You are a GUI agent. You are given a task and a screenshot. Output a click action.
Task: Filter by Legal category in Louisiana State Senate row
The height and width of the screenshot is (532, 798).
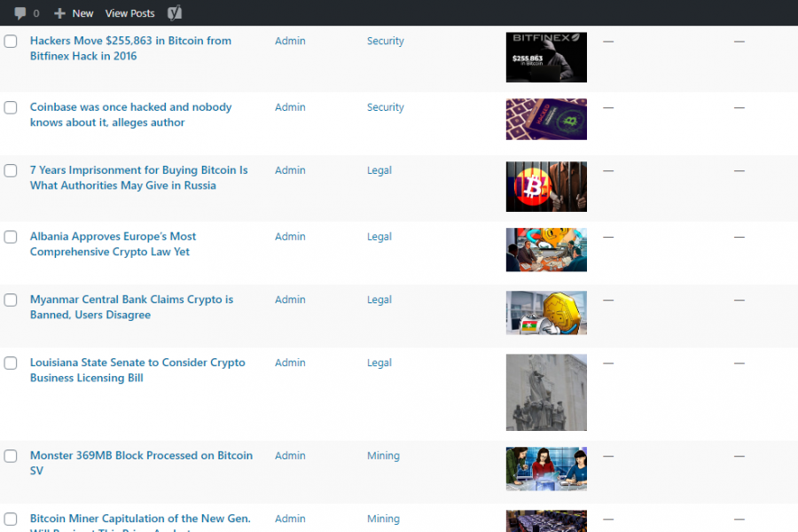pyautogui.click(x=379, y=363)
